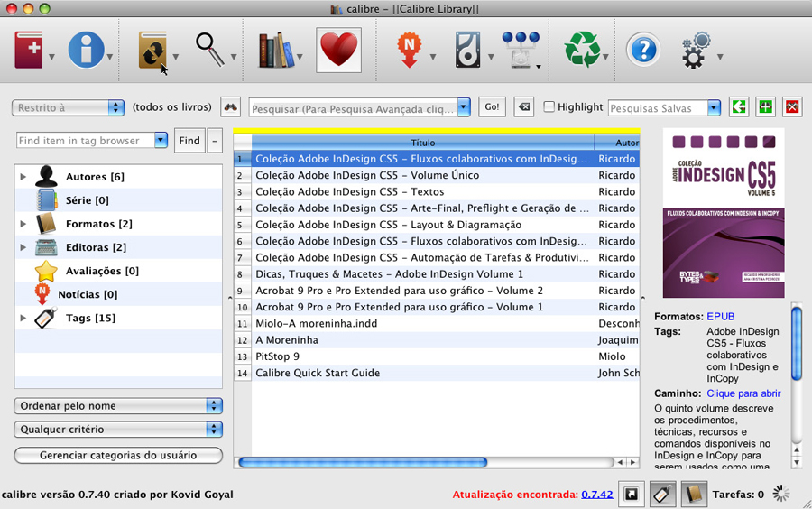Click the Avaliações star icon

tap(46, 271)
